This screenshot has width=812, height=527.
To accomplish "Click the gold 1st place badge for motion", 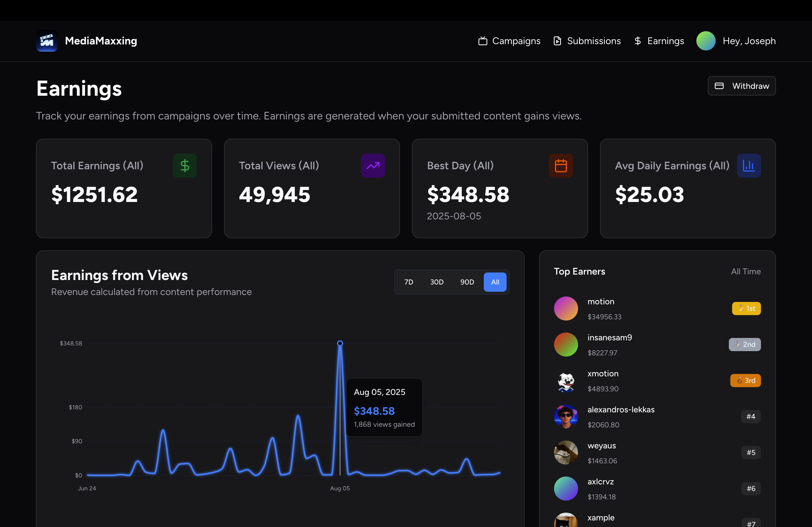I will coord(746,309).
